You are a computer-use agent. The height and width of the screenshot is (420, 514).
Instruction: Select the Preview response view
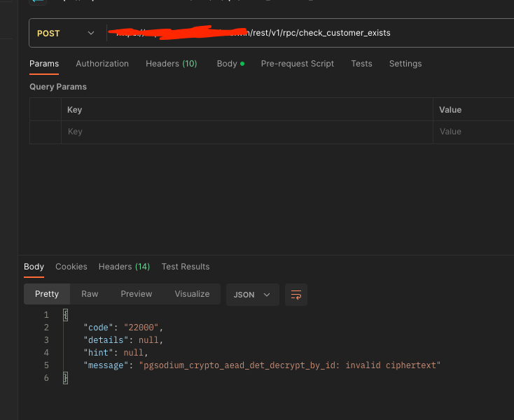coord(137,294)
